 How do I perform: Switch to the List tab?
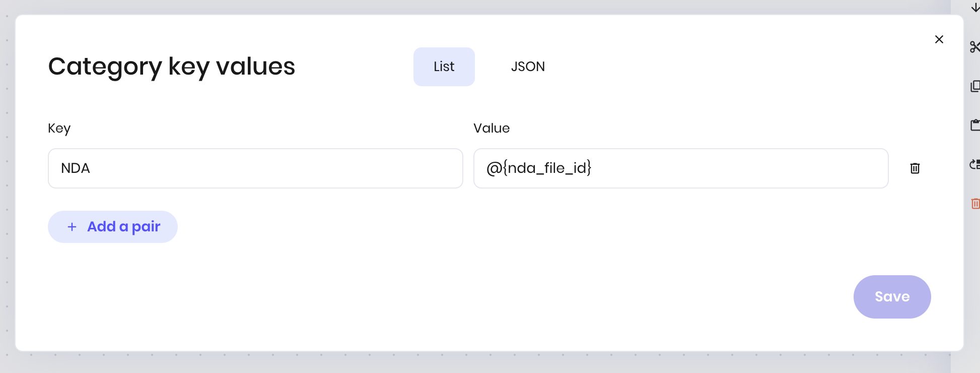click(444, 67)
